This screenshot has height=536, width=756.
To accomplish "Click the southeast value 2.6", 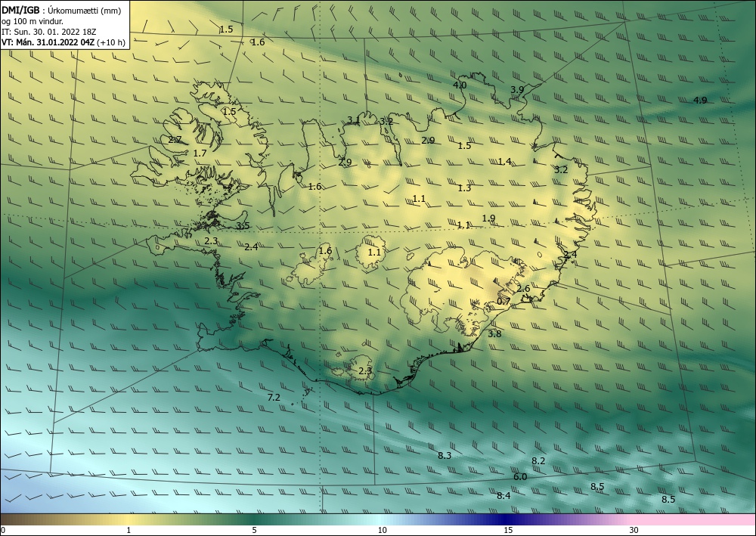I will (523, 289).
